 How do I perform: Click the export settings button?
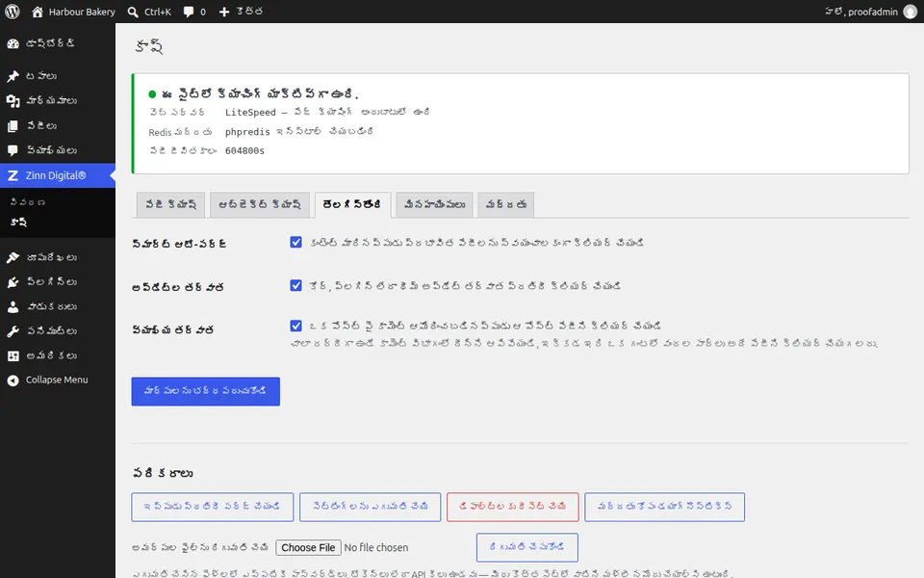click(x=370, y=507)
